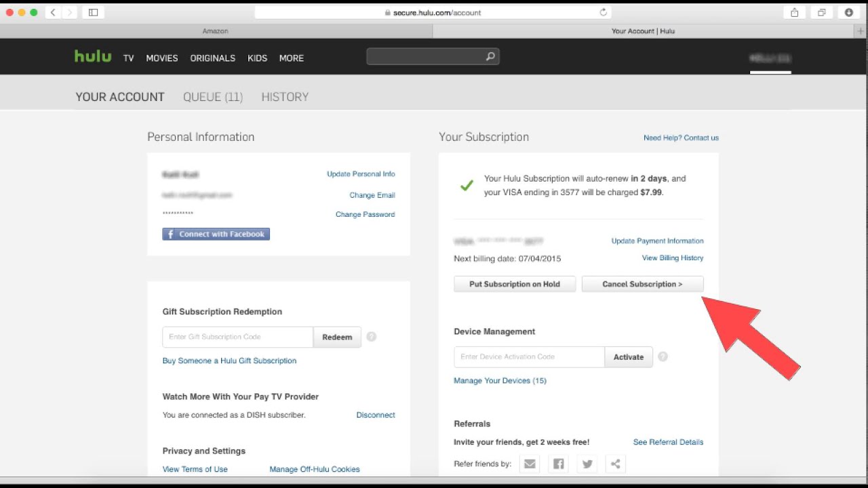
Task: Click the generic share referral icon
Action: [x=615, y=464]
